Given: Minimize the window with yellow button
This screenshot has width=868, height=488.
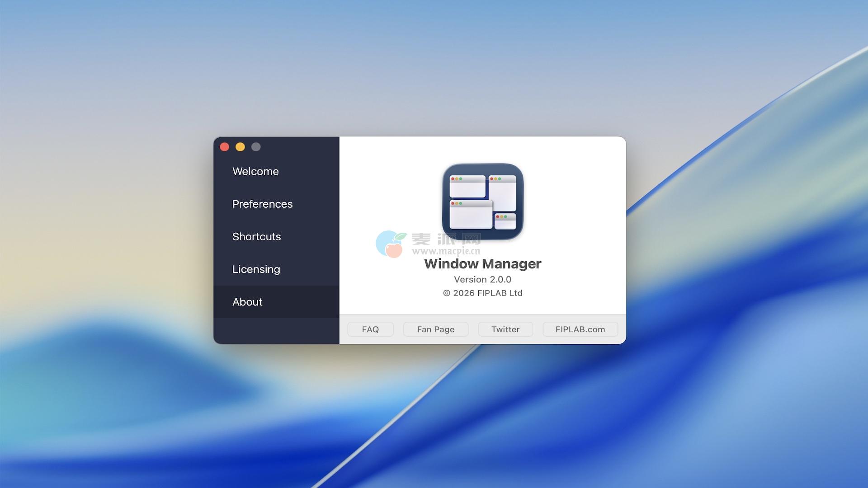Looking at the screenshot, I should (240, 147).
